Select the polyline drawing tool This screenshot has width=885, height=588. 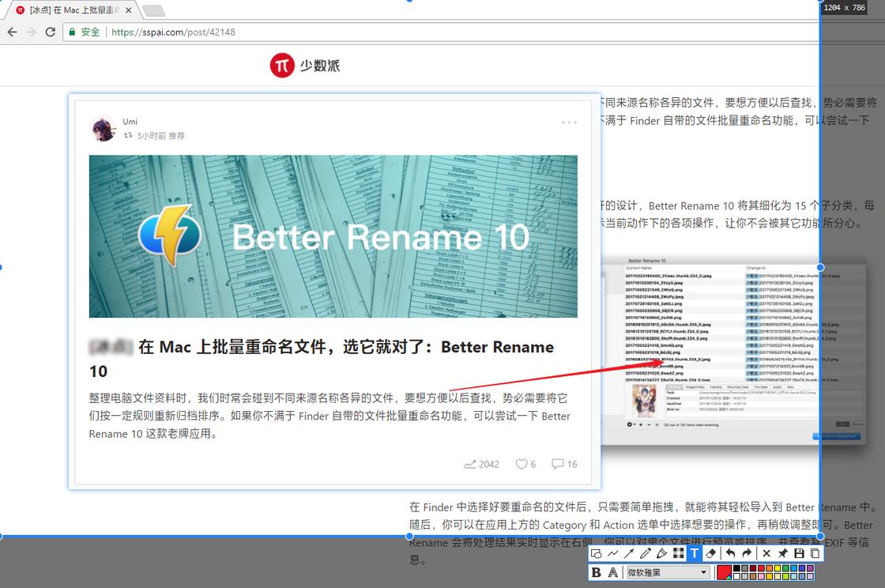(613, 553)
